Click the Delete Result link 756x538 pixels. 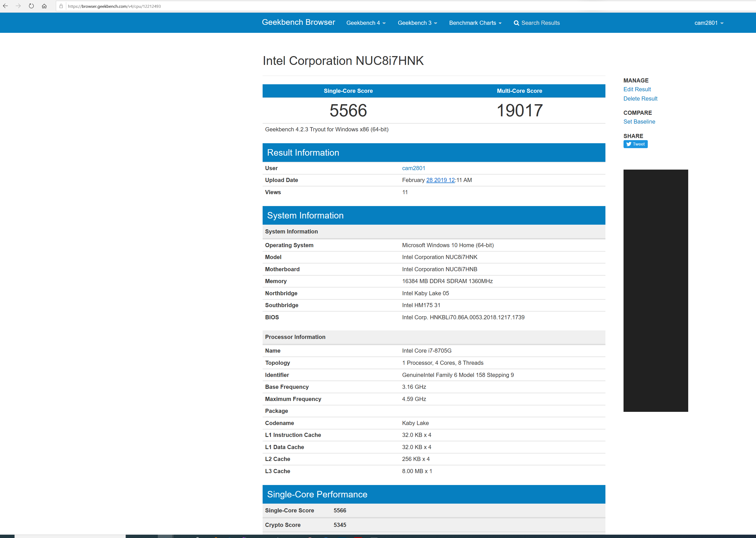640,98
